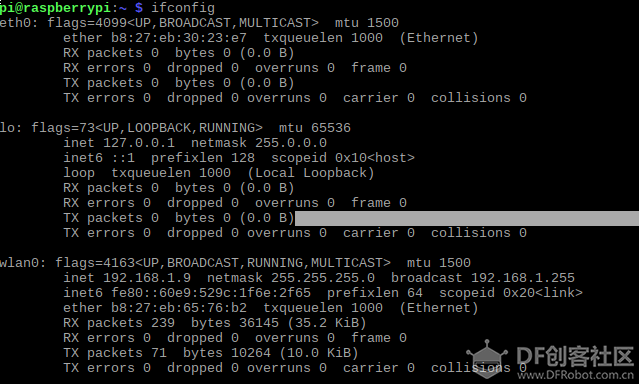The image size is (639, 384).
Task: Click 'RX packets 239' text
Action: (x=119, y=323)
